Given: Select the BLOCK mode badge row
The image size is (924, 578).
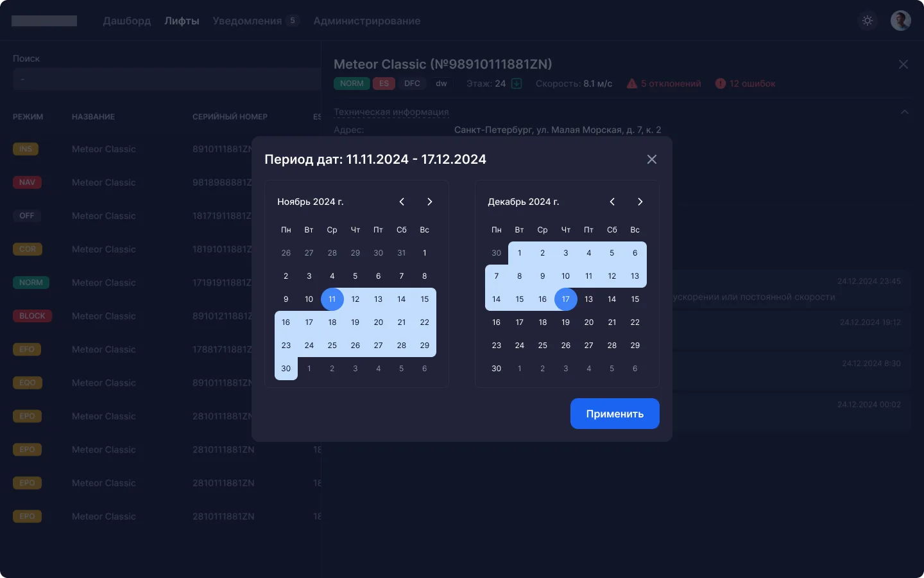Looking at the screenshot, I should (x=32, y=316).
